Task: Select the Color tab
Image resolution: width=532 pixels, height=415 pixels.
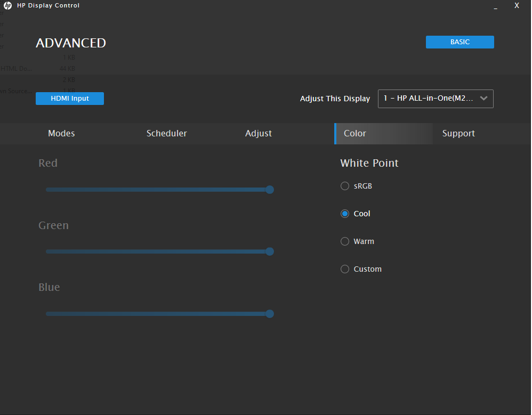Action: (x=355, y=134)
